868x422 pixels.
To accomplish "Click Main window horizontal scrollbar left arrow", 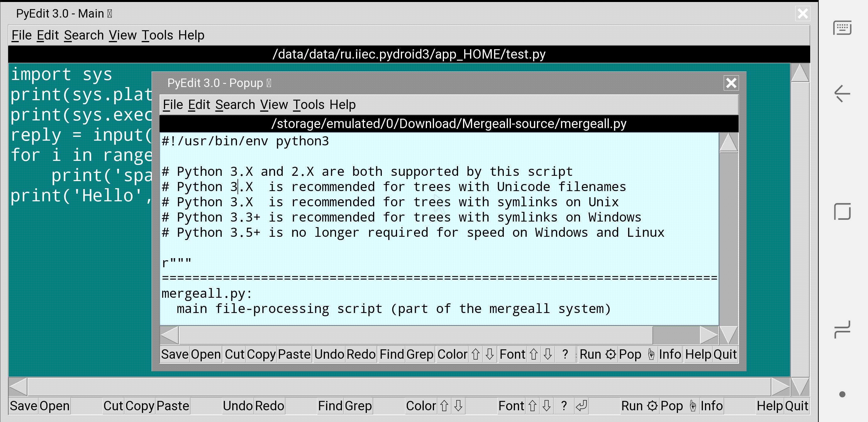I will (x=18, y=387).
